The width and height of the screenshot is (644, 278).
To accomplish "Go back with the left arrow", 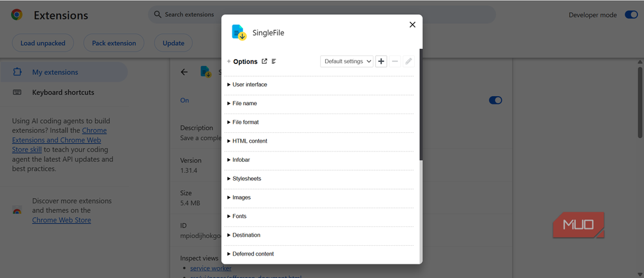I will tap(184, 72).
